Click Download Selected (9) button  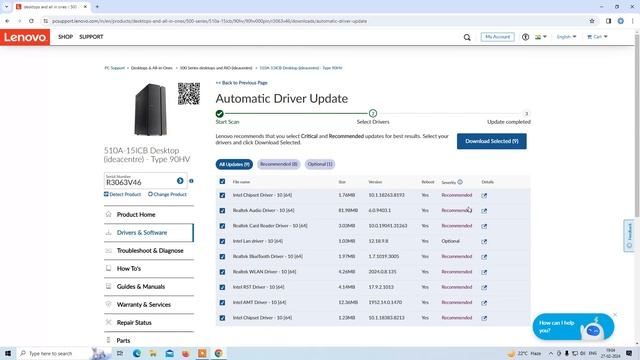point(491,141)
